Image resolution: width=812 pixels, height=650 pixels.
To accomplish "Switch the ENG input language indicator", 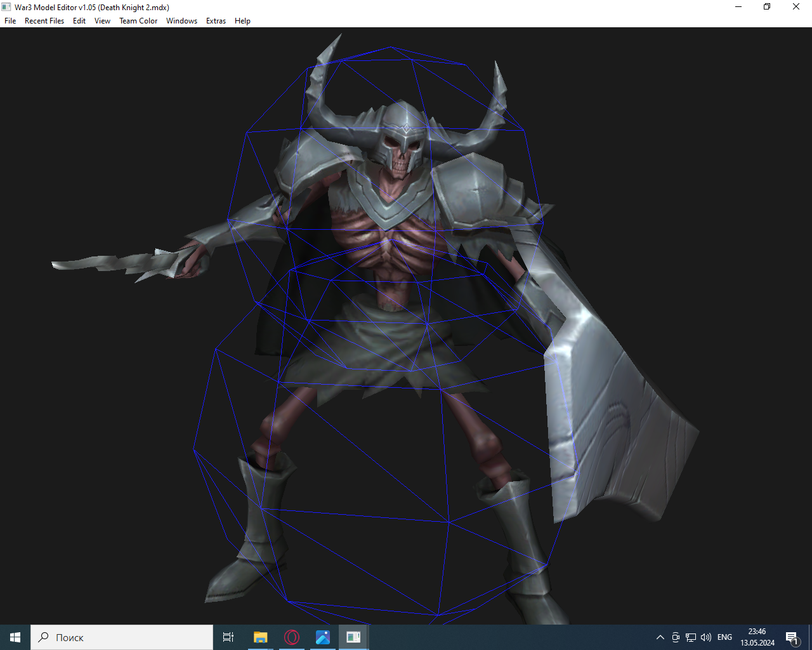I will pos(724,637).
